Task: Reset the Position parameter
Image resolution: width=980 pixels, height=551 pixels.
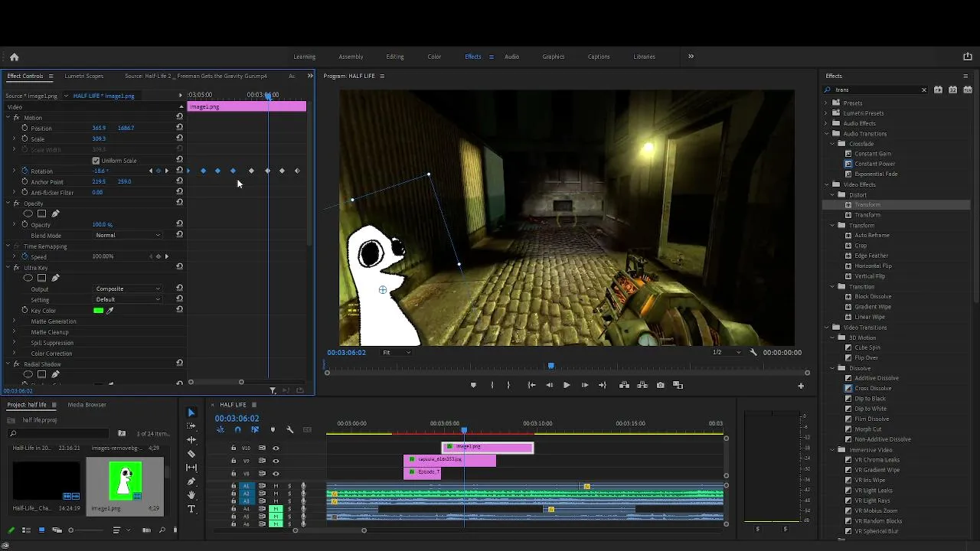Action: pyautogui.click(x=180, y=128)
